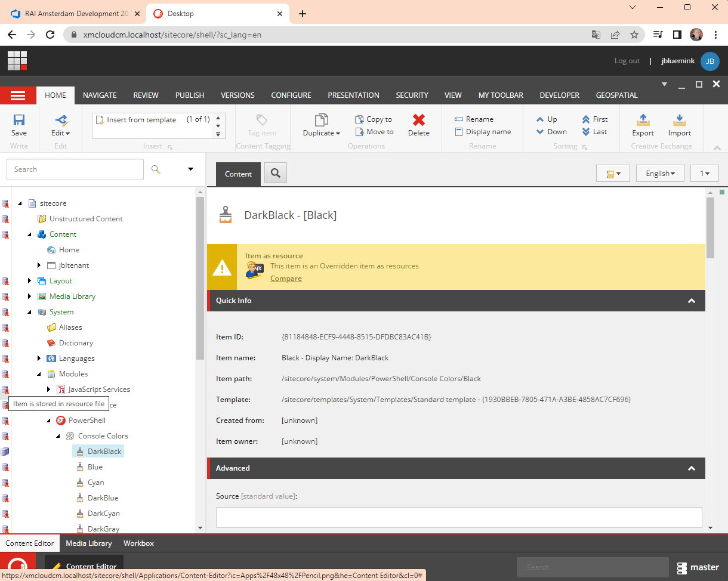Open the Sitecore apps grid icon
The image size is (728, 581).
17,61
